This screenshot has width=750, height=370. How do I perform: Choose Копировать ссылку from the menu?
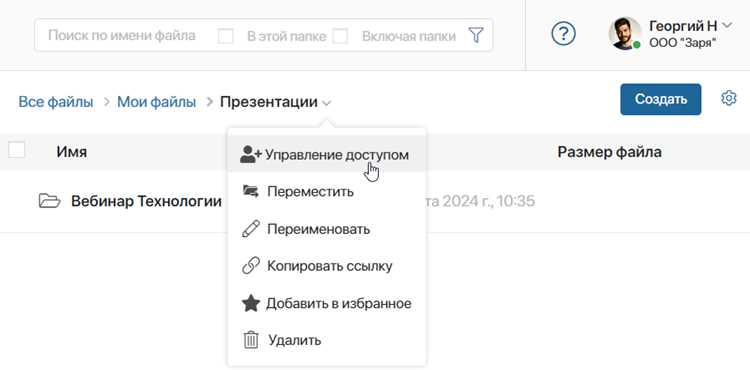pyautogui.click(x=327, y=266)
